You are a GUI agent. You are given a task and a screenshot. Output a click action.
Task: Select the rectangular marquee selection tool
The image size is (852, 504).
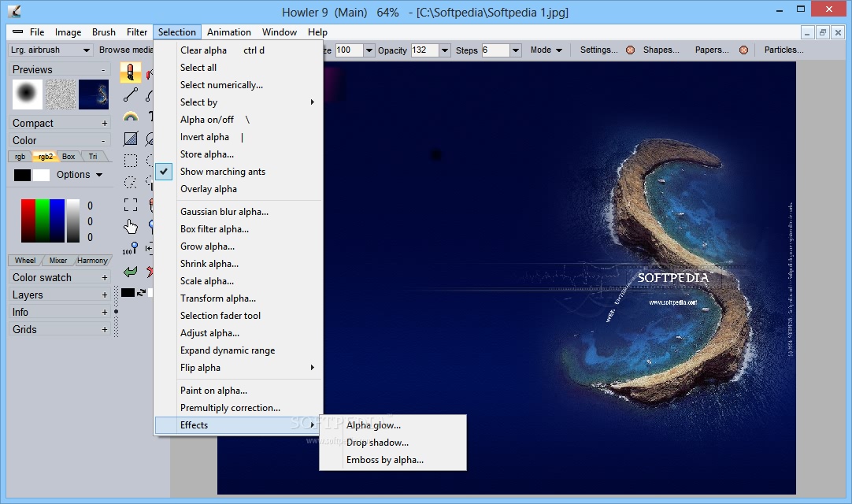(131, 161)
